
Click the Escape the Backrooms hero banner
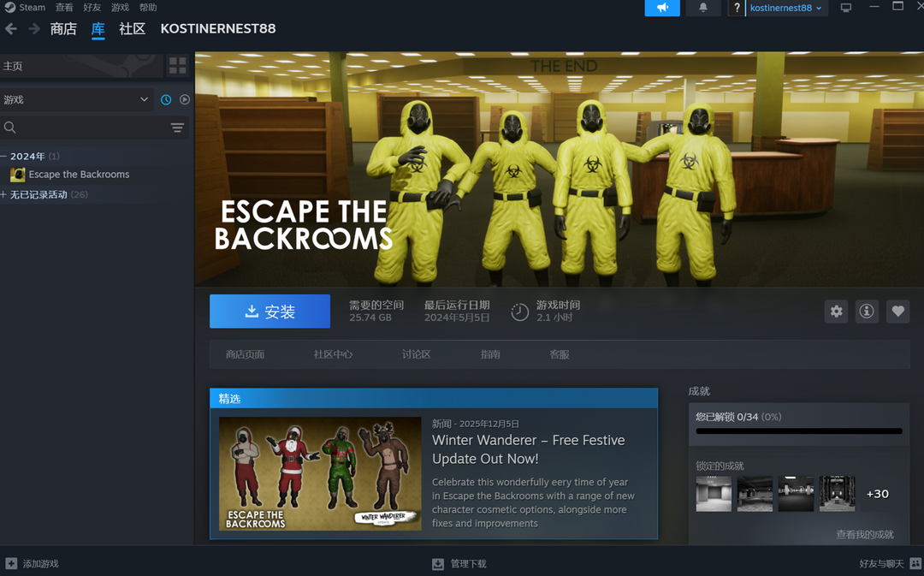(560, 169)
